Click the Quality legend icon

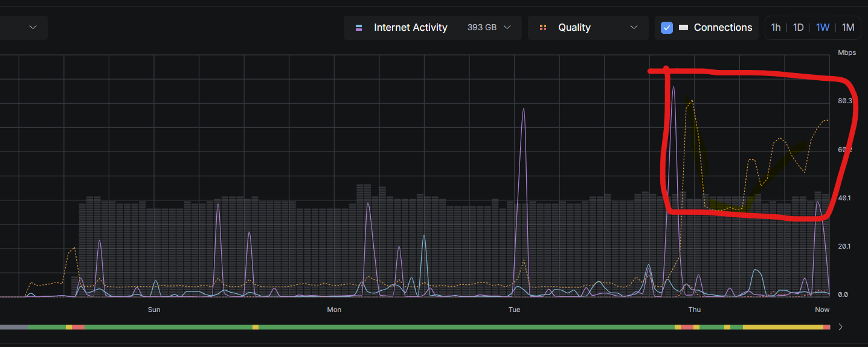pyautogui.click(x=543, y=28)
